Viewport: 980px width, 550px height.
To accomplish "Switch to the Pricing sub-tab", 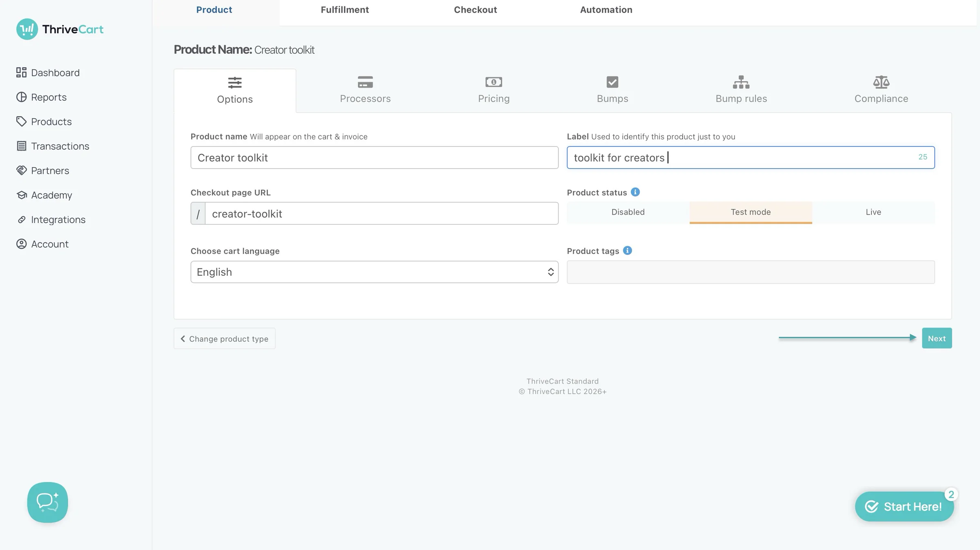I will coord(494,90).
